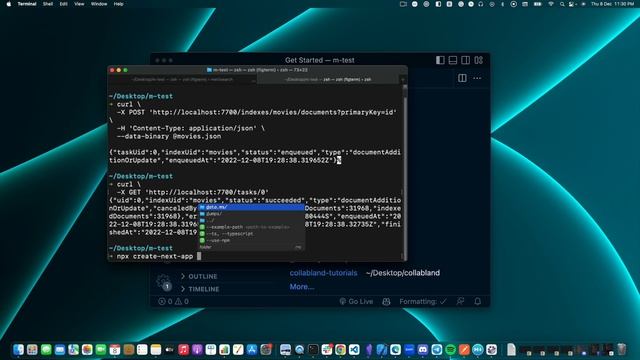This screenshot has height=360, width=640.
Task: Select the second Terminal tab
Action: [328, 80]
